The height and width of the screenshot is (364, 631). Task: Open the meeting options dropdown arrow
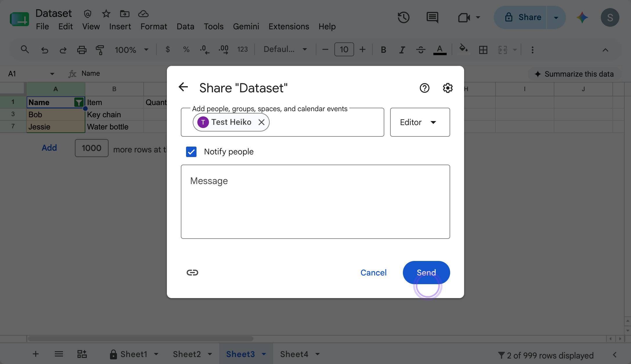pyautogui.click(x=478, y=17)
